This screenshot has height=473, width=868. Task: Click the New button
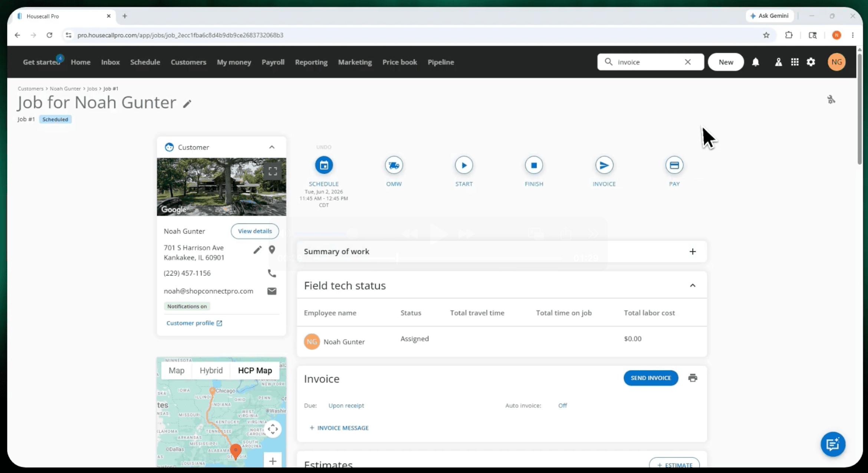pyautogui.click(x=726, y=62)
